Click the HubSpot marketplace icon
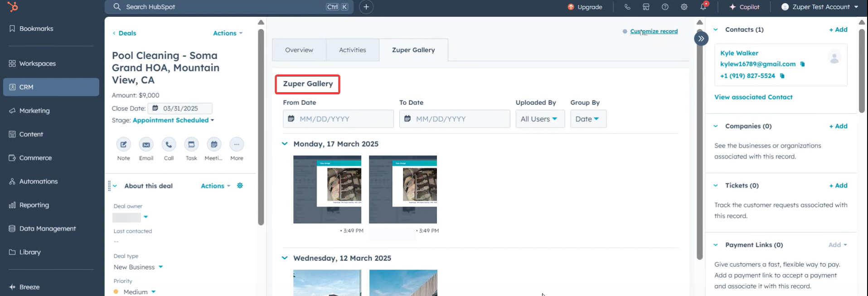 pos(646,7)
